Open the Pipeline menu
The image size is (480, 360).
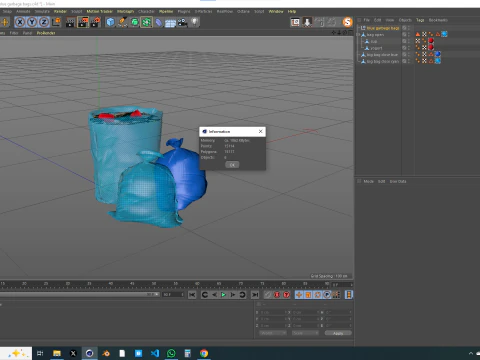click(166, 11)
